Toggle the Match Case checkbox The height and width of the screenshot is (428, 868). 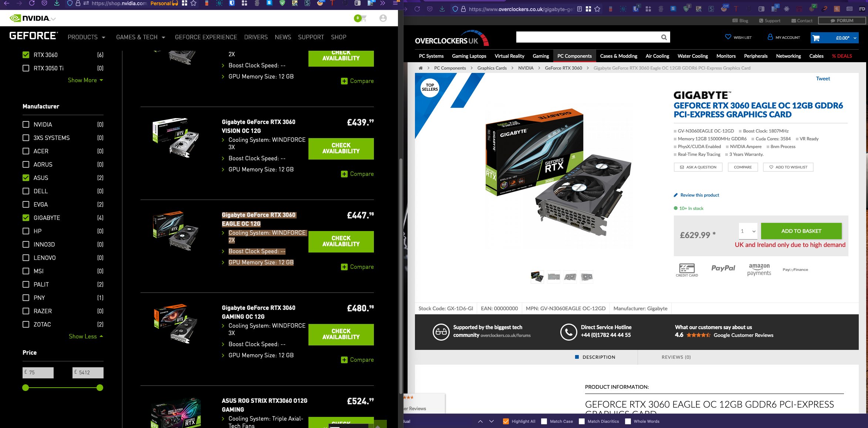coord(544,421)
